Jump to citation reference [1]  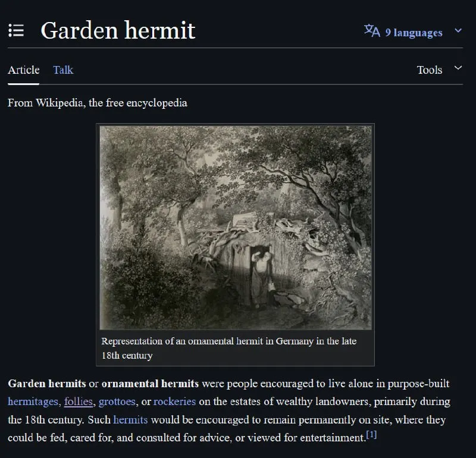coord(371,435)
